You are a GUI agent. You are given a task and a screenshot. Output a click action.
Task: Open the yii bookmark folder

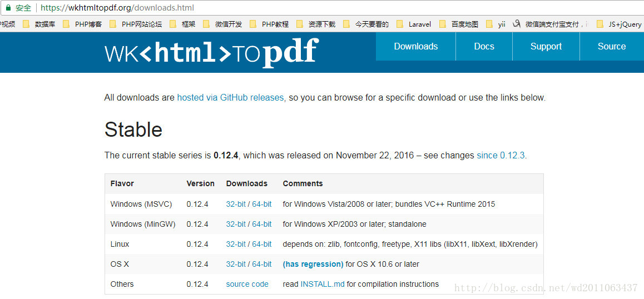click(496, 24)
